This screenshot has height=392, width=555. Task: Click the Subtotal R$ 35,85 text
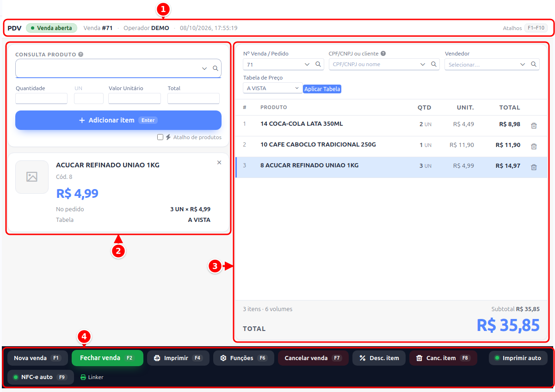[x=515, y=309]
